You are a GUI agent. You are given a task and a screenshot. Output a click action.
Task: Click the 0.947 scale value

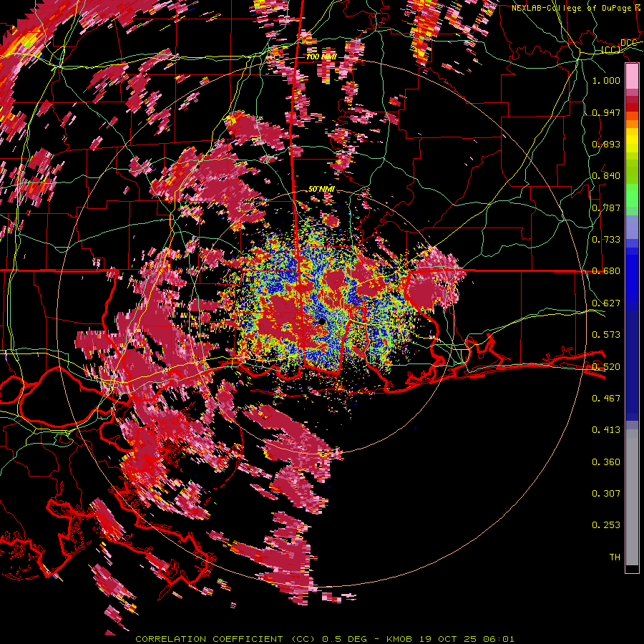pyautogui.click(x=606, y=112)
